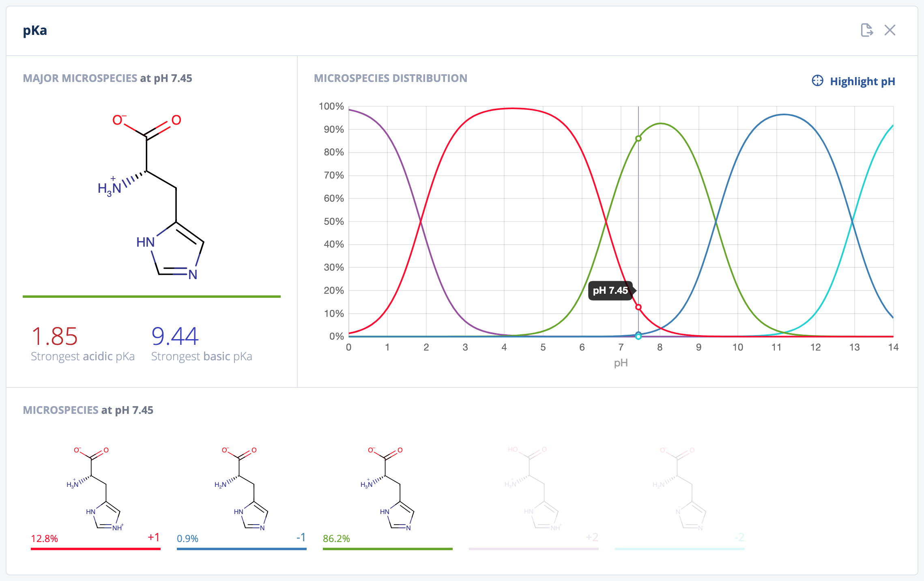Click the export icon in header
Image resolution: width=924 pixels, height=581 pixels.
coord(866,30)
